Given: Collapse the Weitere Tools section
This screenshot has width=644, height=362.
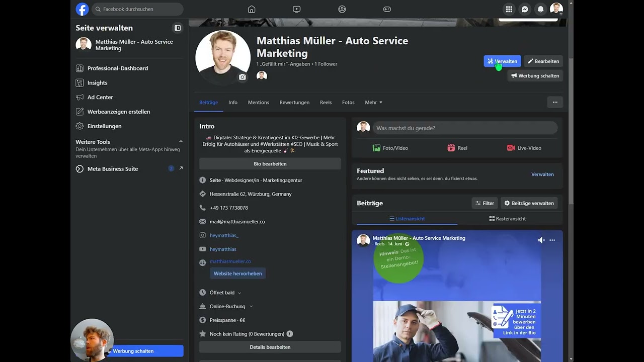Looking at the screenshot, I should [181, 142].
